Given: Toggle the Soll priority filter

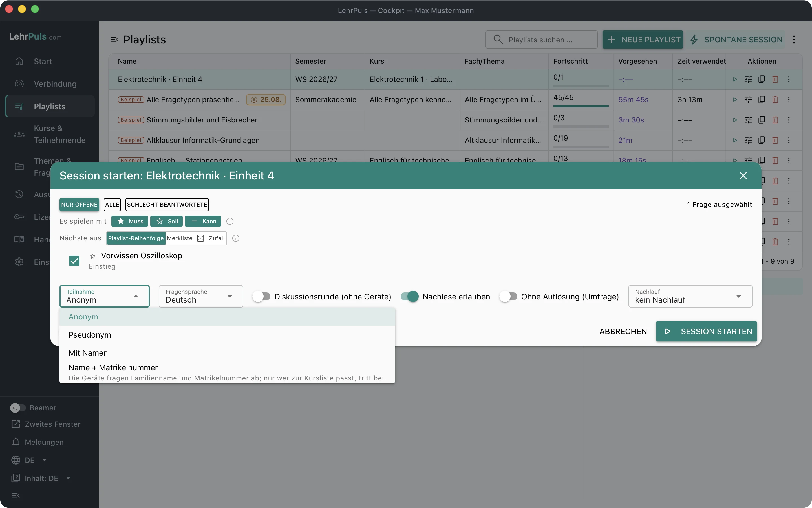Looking at the screenshot, I should [166, 221].
